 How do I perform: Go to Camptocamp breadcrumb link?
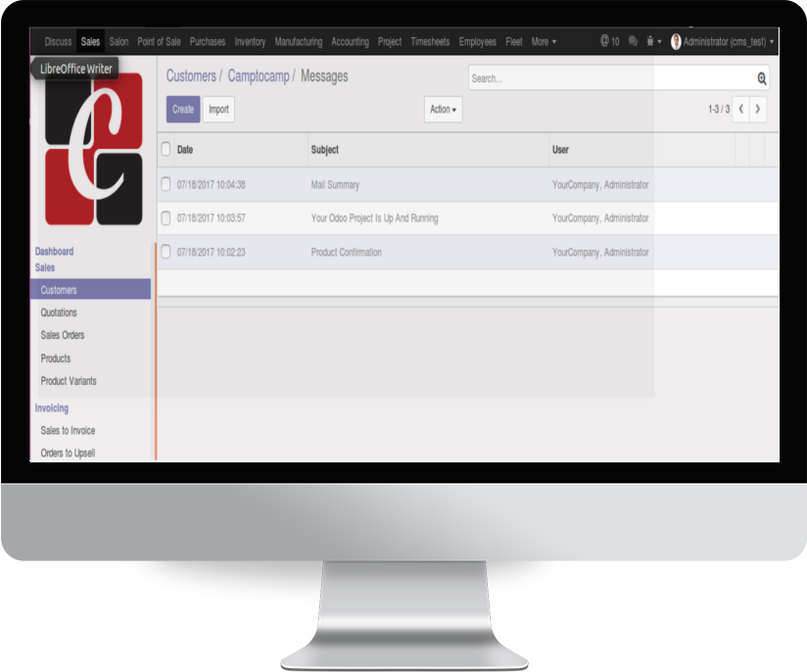(x=259, y=76)
